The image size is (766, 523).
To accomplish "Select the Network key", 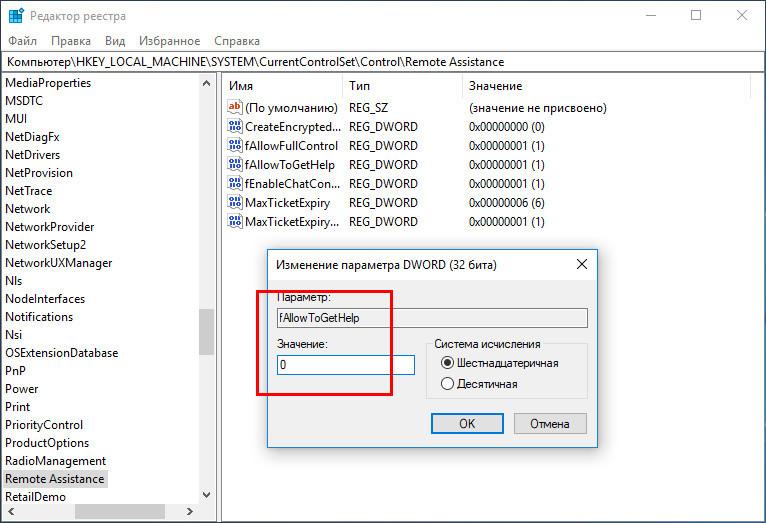I will coord(28,209).
